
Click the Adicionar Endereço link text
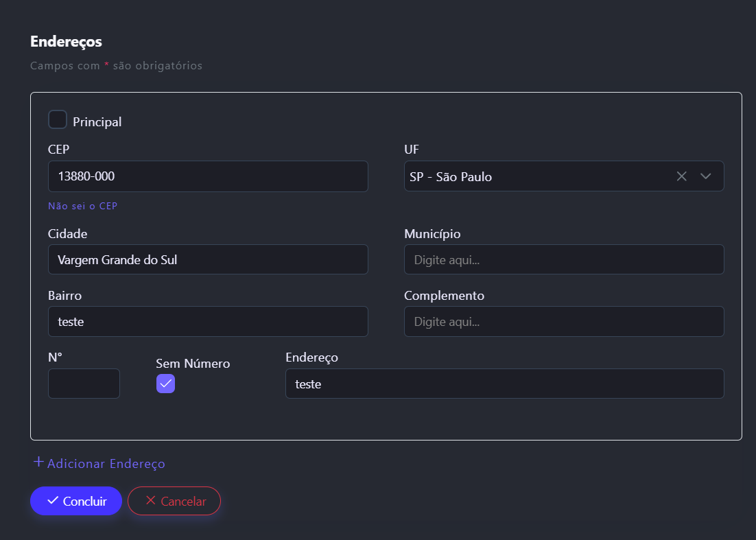click(106, 464)
